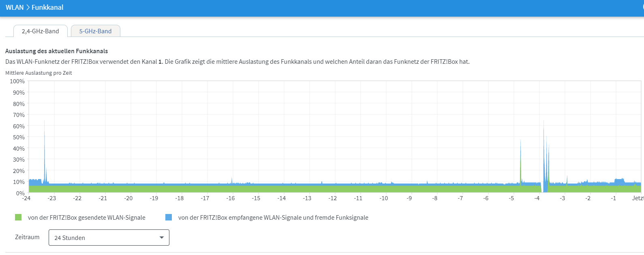Open the Zeitraum dropdown showing 24 Stunden
This screenshot has height=255, width=644.
pyautogui.click(x=109, y=238)
